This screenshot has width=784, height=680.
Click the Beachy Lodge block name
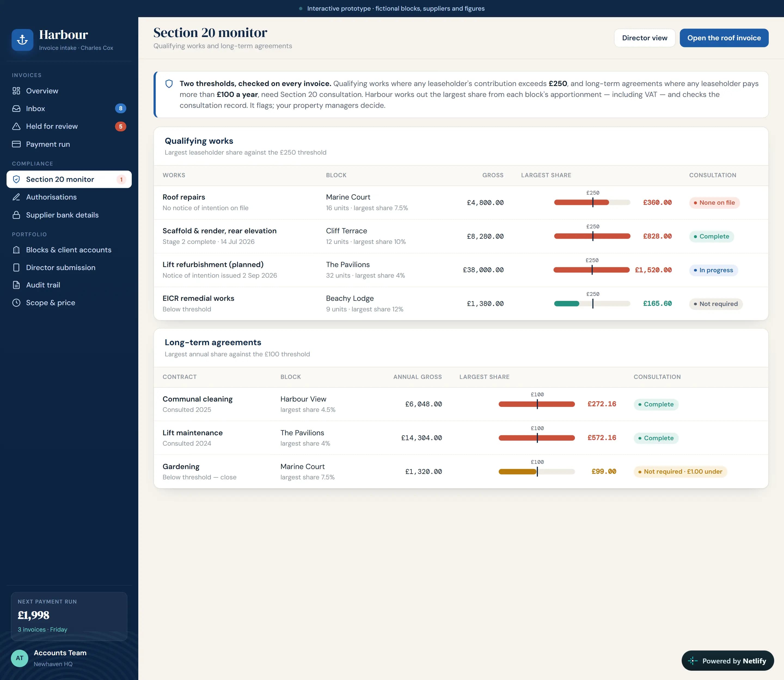[x=350, y=298]
